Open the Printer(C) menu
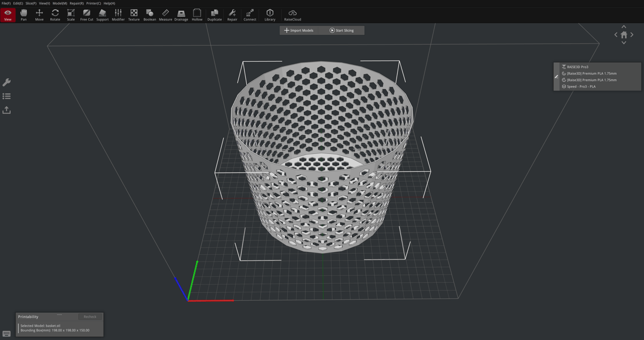 click(93, 3)
